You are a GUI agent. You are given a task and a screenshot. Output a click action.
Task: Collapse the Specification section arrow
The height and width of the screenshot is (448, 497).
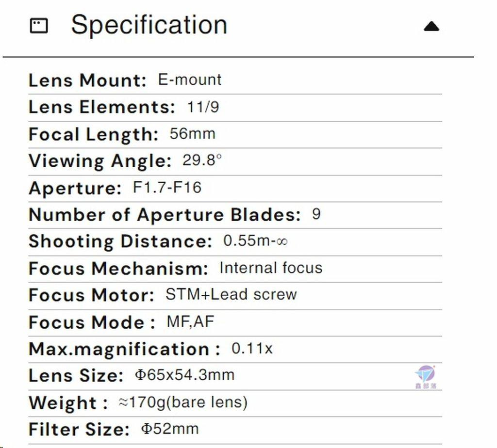point(431,26)
